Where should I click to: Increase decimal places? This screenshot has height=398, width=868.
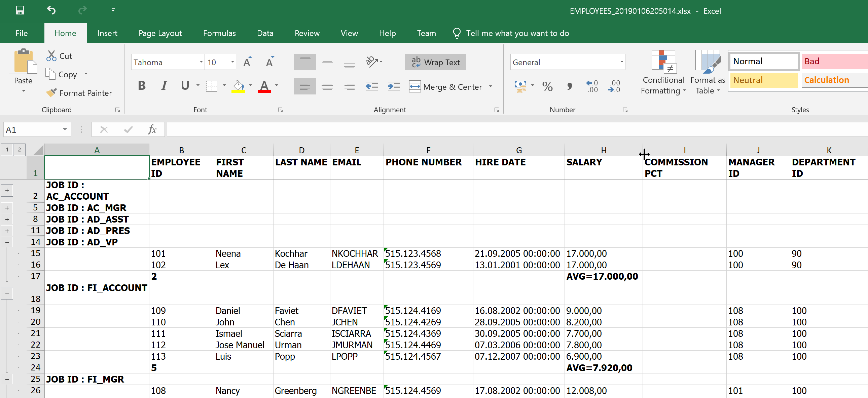tap(592, 86)
